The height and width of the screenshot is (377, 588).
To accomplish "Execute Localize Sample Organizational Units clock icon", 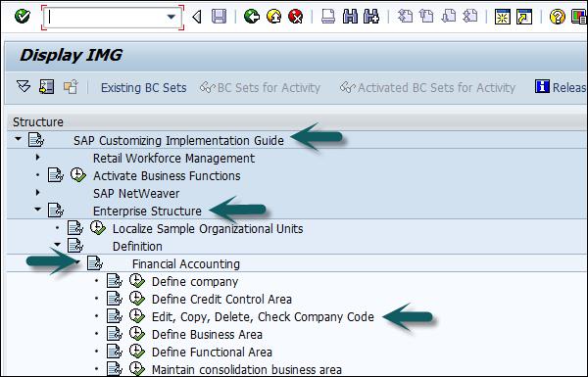I will (x=97, y=228).
